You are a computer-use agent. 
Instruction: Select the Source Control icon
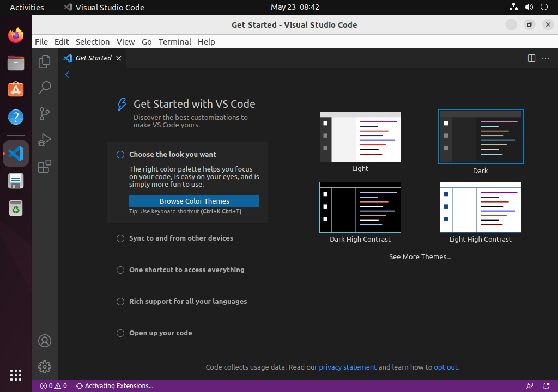pyautogui.click(x=44, y=114)
